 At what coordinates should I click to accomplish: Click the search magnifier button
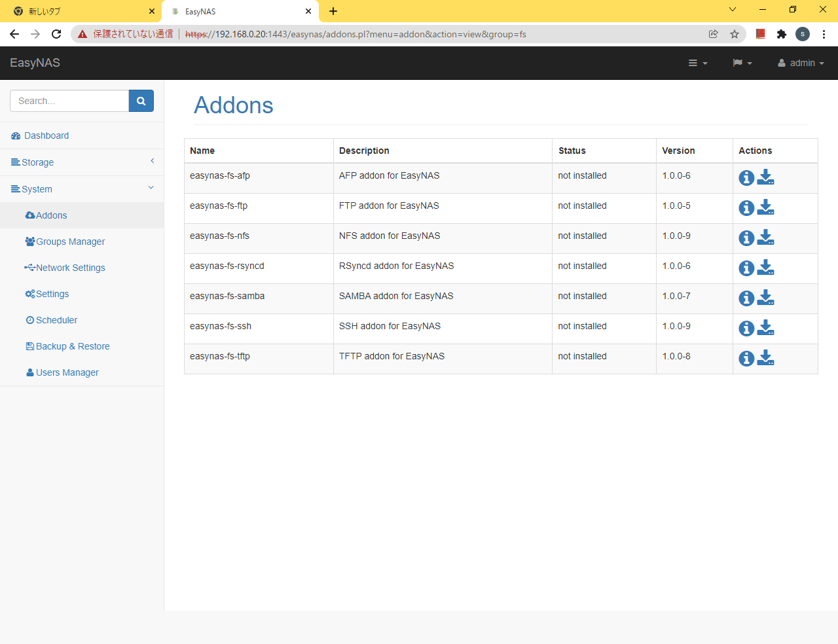[141, 101]
